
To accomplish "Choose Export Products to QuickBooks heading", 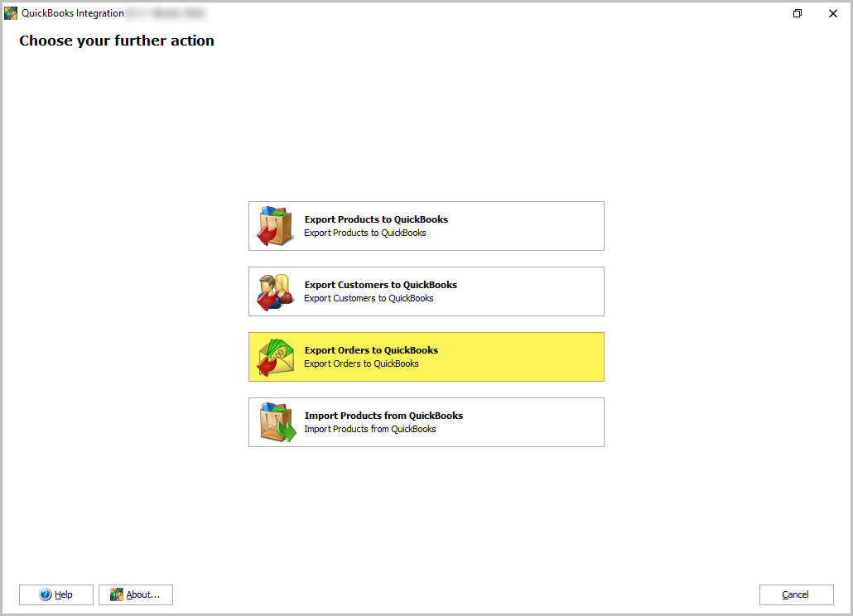I will click(376, 219).
